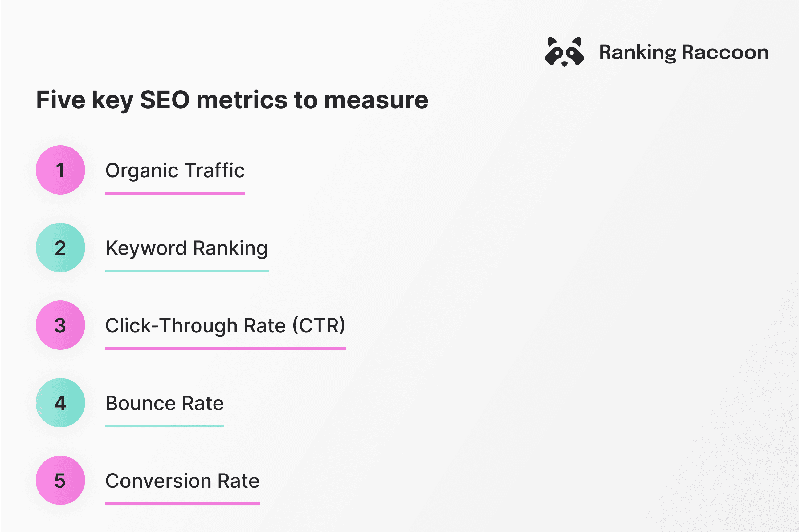
Task: Click the "(CTR)" abbreviation in item three
Action: click(319, 326)
